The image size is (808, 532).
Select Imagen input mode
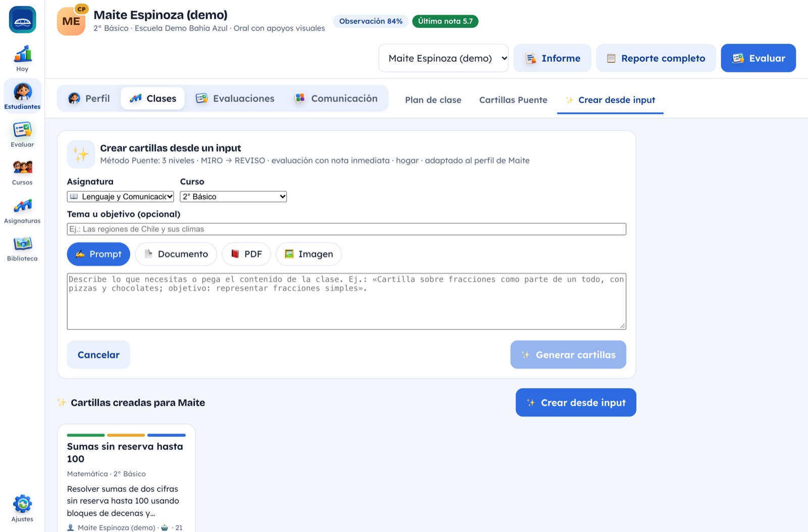point(309,254)
